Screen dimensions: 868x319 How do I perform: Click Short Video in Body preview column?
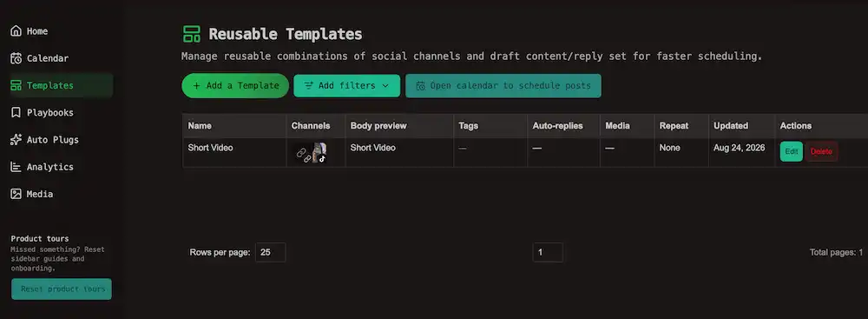373,148
